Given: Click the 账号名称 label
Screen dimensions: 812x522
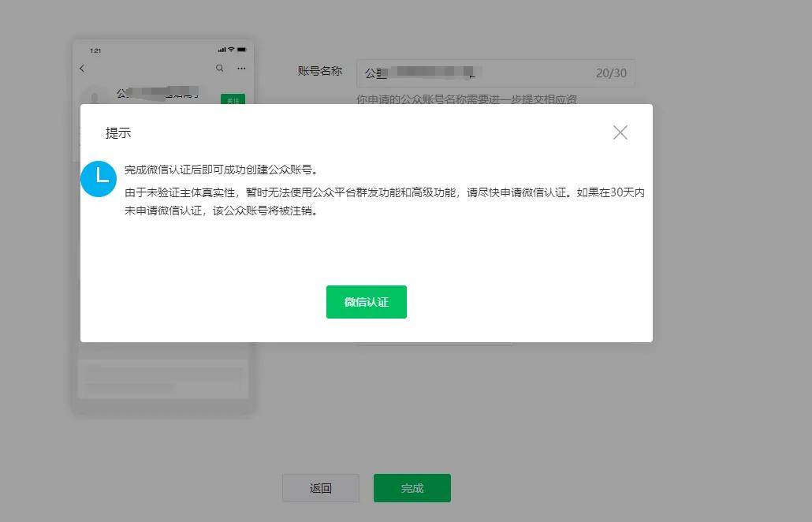Looking at the screenshot, I should coord(320,71).
